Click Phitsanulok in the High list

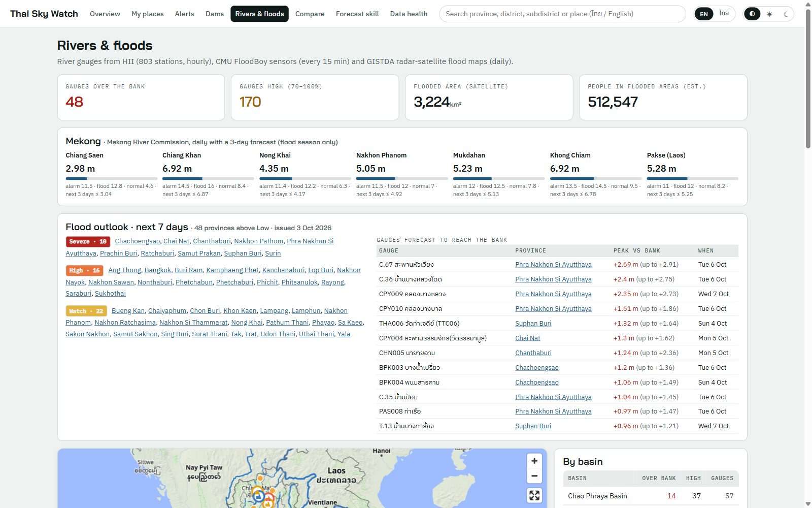tap(299, 282)
